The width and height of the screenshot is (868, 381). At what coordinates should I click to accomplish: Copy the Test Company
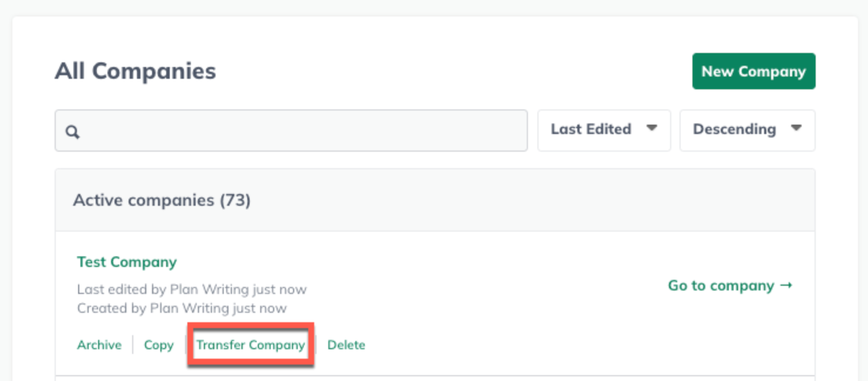tap(159, 345)
